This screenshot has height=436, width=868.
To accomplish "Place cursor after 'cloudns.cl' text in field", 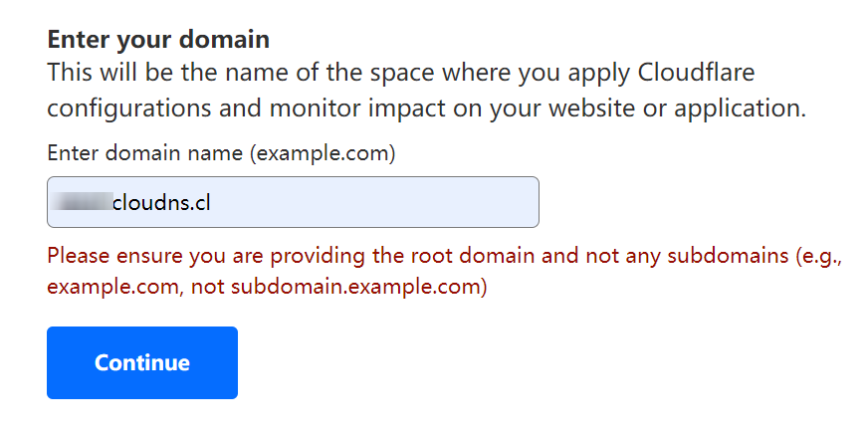I will (x=212, y=202).
